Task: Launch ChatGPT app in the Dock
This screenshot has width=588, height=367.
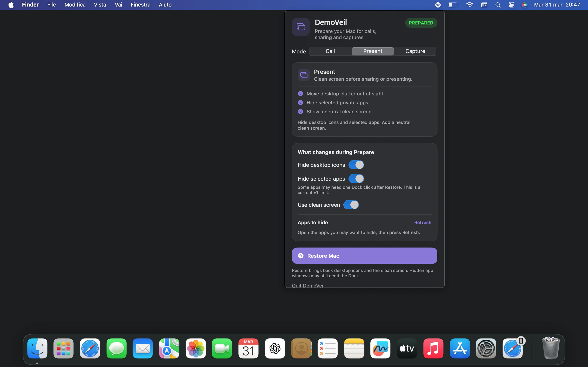Action: (275, 349)
